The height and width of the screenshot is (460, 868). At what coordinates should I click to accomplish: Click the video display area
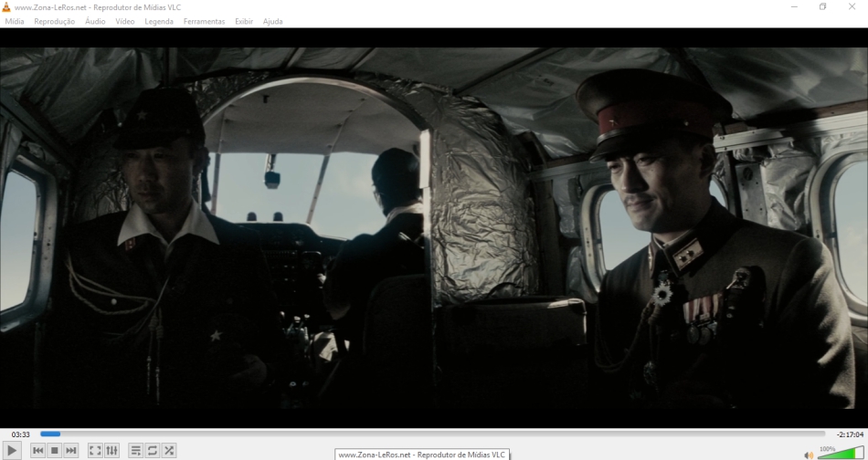tap(434, 228)
